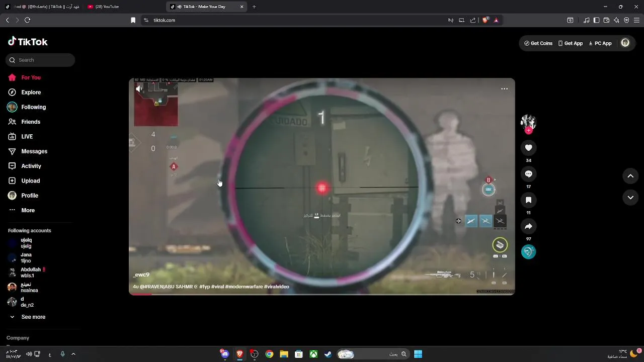644x362 pixels.
Task: Seek the video using the red progress bar
Action: click(x=322, y=294)
